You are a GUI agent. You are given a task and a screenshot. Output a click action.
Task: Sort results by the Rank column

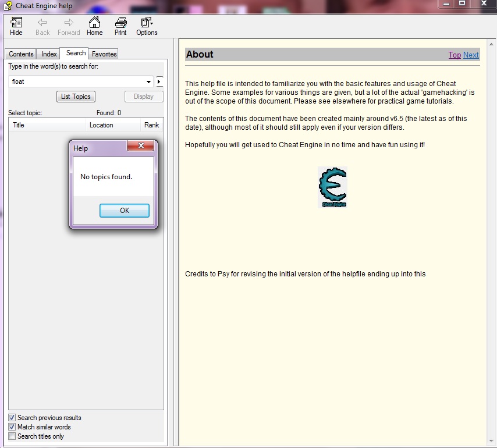coord(151,125)
